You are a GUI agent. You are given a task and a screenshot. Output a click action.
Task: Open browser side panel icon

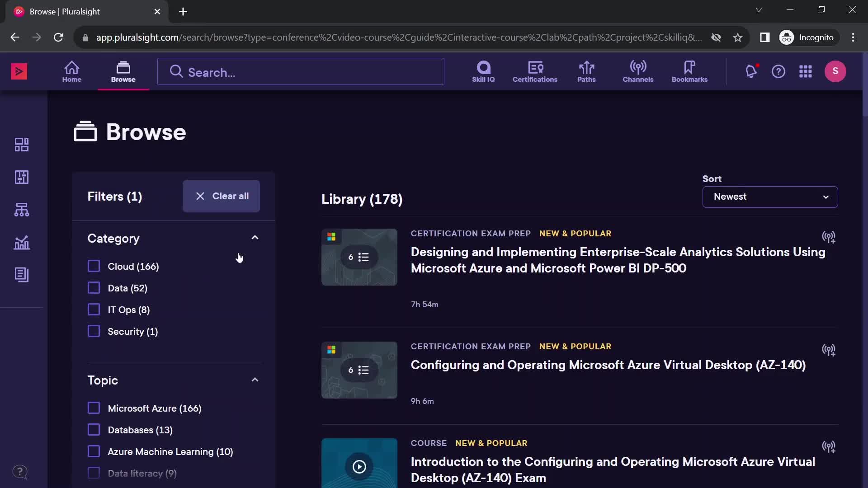point(764,38)
